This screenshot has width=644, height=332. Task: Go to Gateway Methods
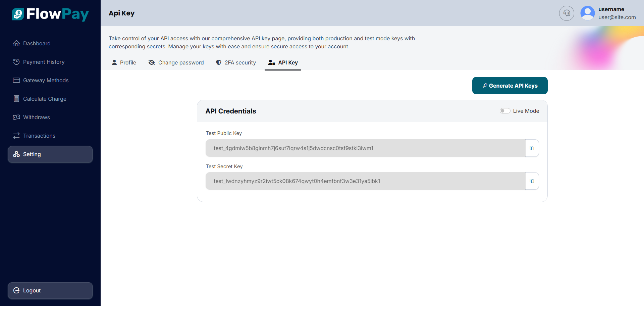tap(46, 81)
